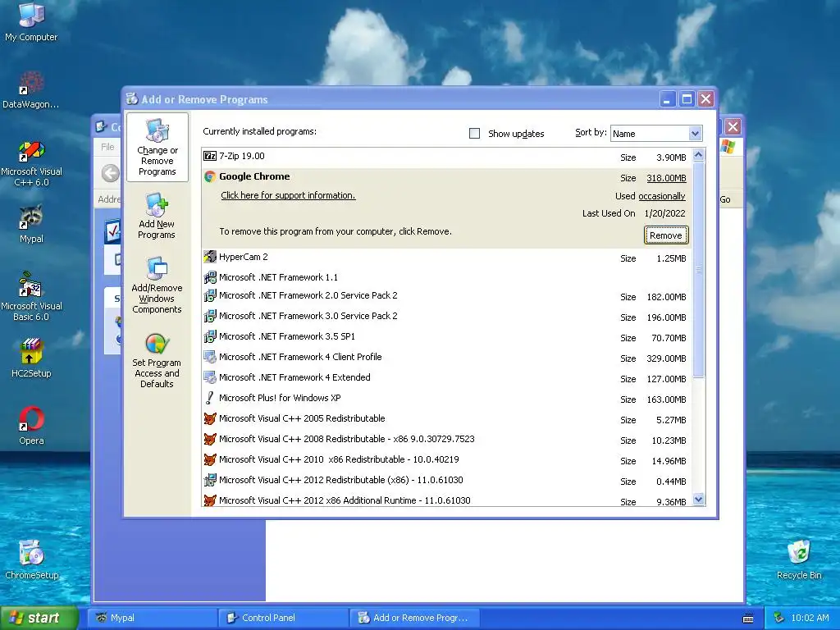The image size is (840, 630).
Task: Open Add/Remove Windows Components
Action: [157, 285]
